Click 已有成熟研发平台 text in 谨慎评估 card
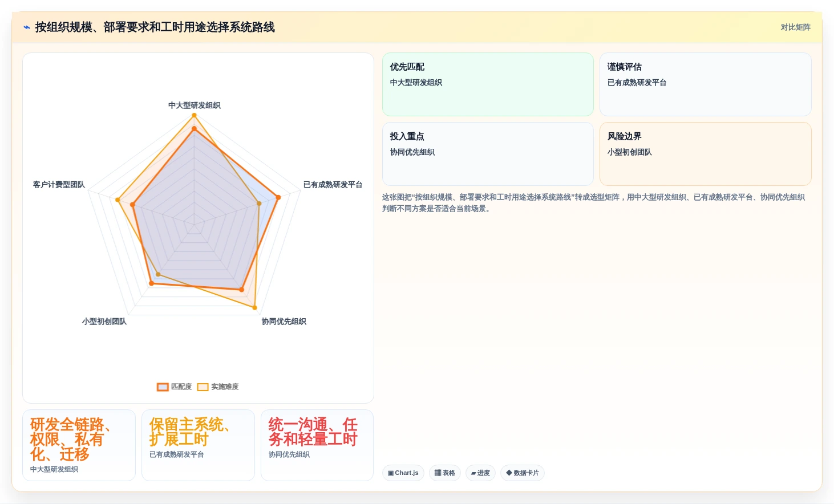834x504 pixels. click(637, 83)
